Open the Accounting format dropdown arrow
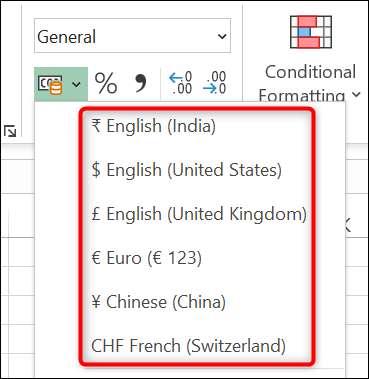369x379 pixels. click(76, 84)
